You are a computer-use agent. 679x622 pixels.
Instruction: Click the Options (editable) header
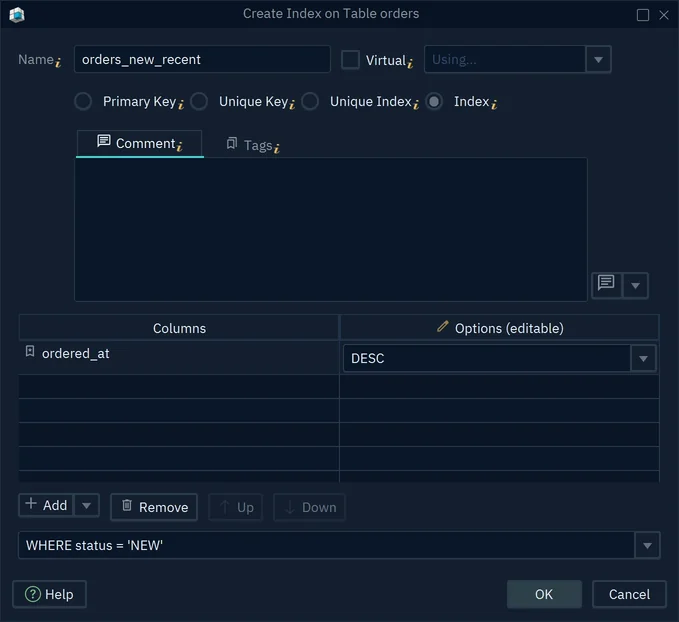coord(500,328)
